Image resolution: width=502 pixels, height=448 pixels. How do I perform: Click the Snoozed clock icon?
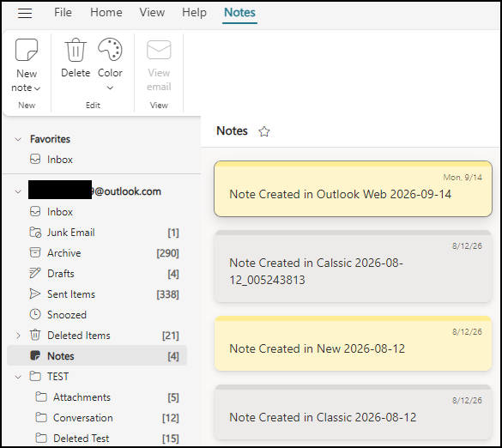click(x=35, y=314)
